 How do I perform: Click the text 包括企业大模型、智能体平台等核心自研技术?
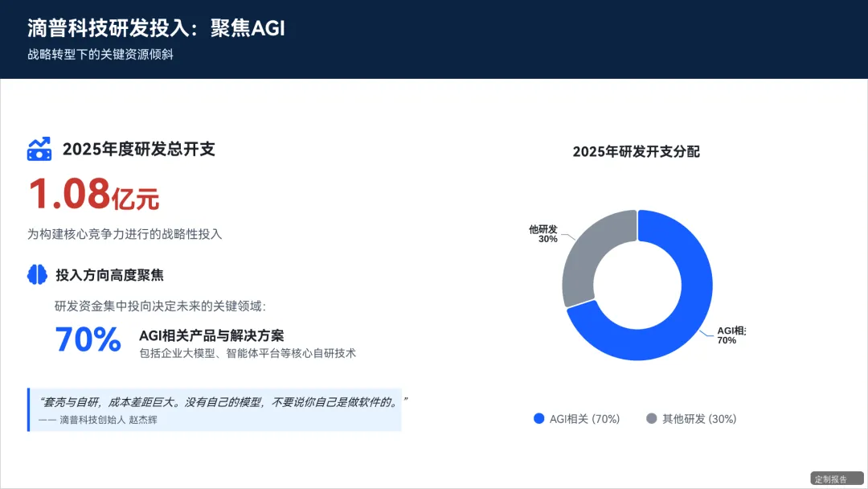(248, 353)
